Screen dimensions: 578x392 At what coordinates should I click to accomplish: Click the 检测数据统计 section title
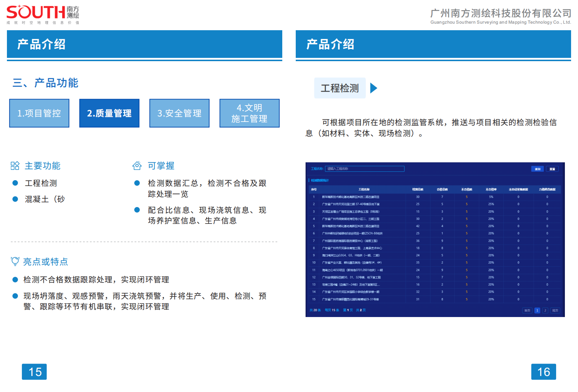click(320, 180)
